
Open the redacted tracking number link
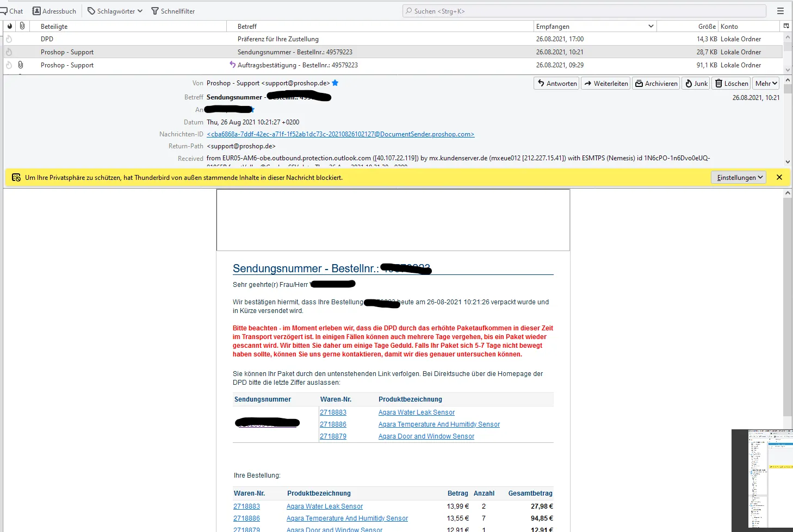[268, 423]
